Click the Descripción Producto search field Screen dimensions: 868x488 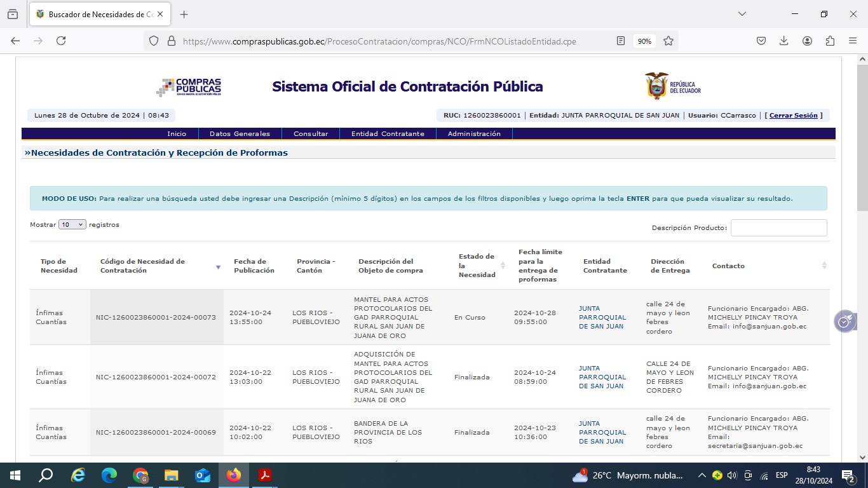point(778,228)
